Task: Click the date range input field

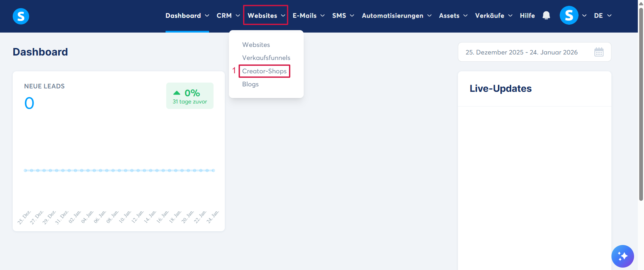Action: 534,52
